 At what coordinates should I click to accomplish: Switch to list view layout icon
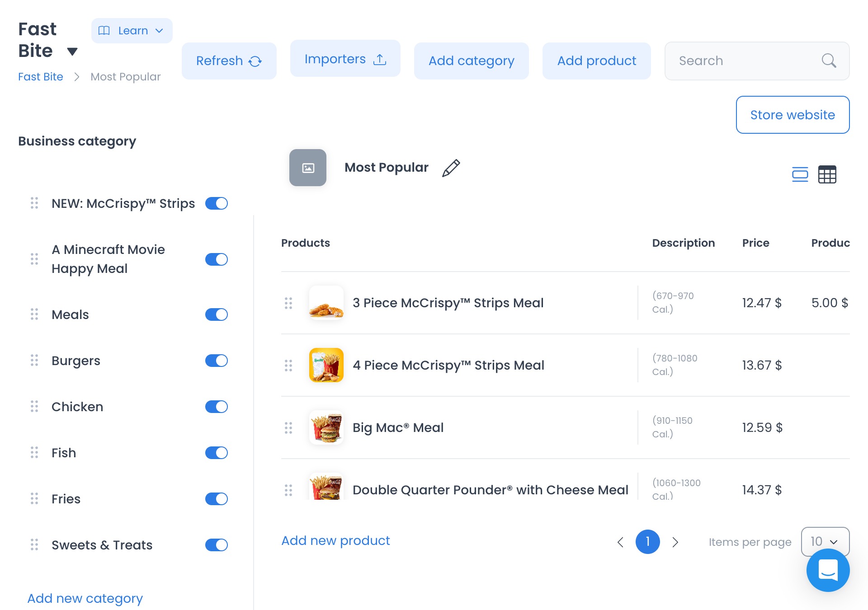(800, 174)
